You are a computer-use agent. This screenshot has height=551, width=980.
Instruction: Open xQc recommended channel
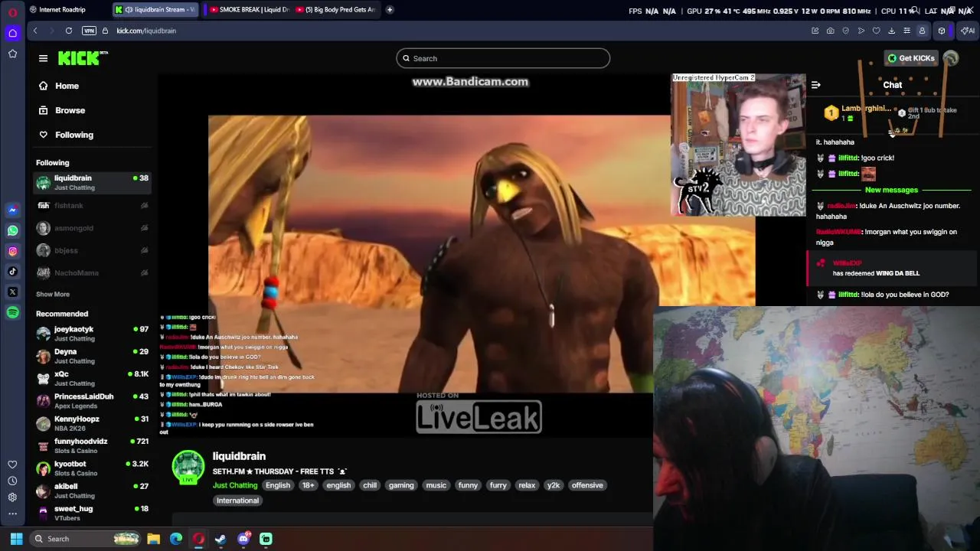(92, 378)
